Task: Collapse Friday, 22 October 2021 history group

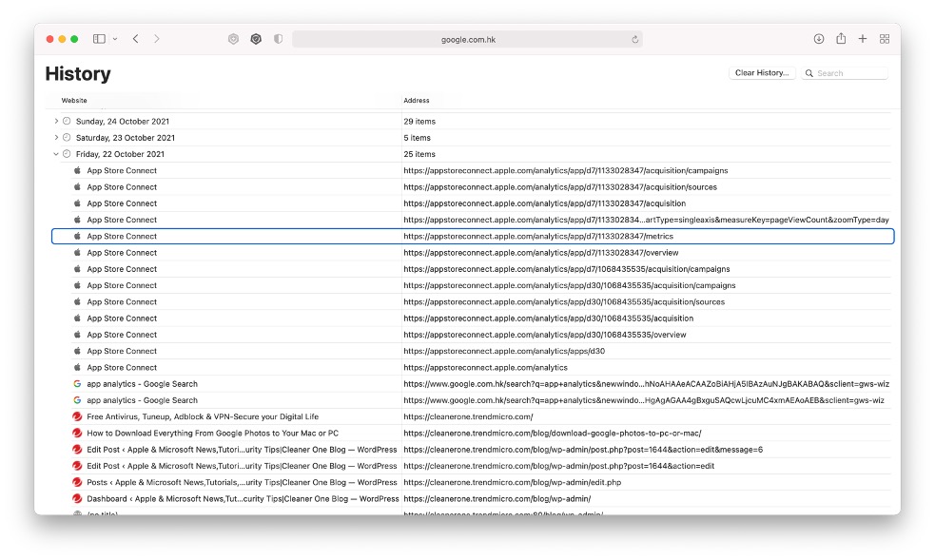Action: pos(56,154)
